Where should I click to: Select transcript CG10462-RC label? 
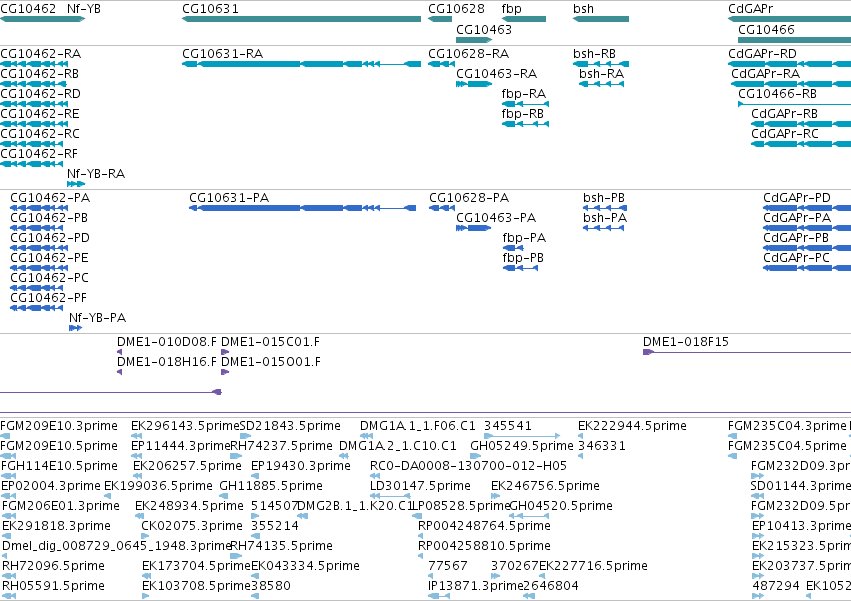click(x=40, y=134)
